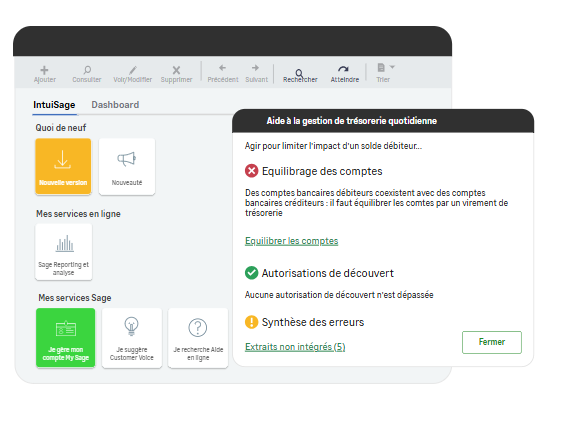
Task: Click the Mes services Sage label
Action: tap(75, 298)
